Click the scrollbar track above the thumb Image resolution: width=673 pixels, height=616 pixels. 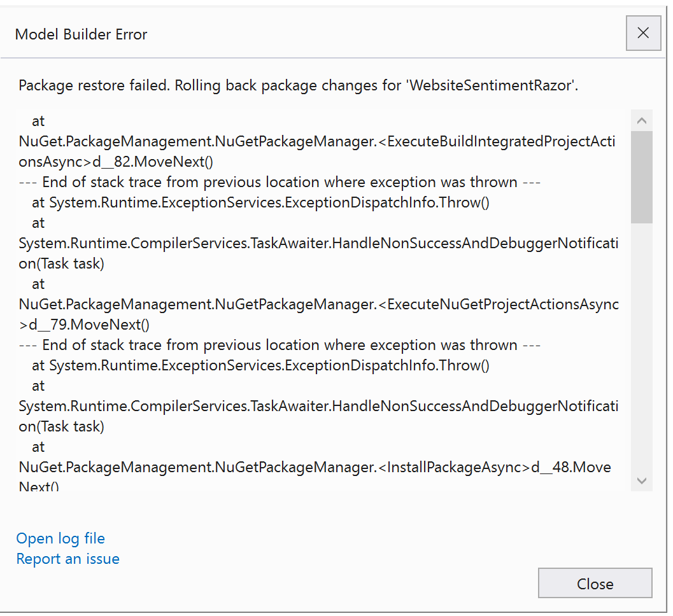pyautogui.click(x=642, y=130)
